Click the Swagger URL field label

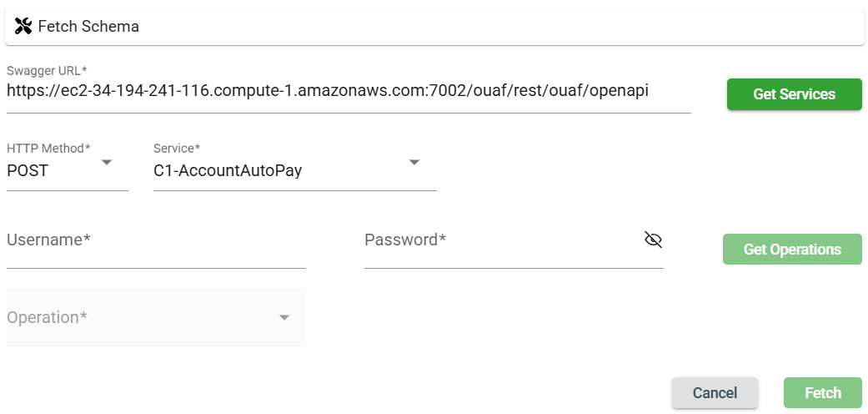tap(48, 70)
